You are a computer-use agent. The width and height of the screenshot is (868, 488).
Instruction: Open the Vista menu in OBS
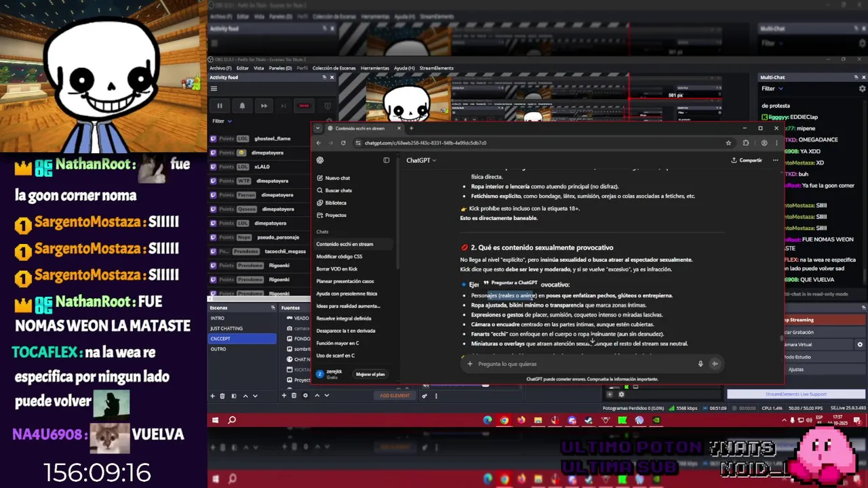point(258,68)
